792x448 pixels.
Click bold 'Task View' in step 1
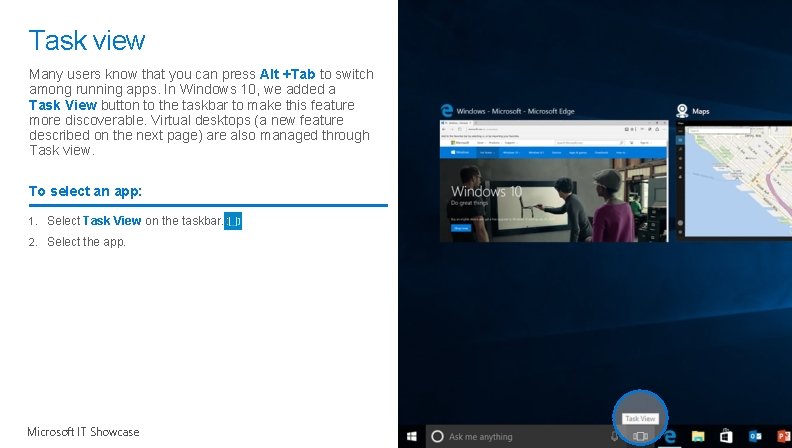click(x=112, y=221)
